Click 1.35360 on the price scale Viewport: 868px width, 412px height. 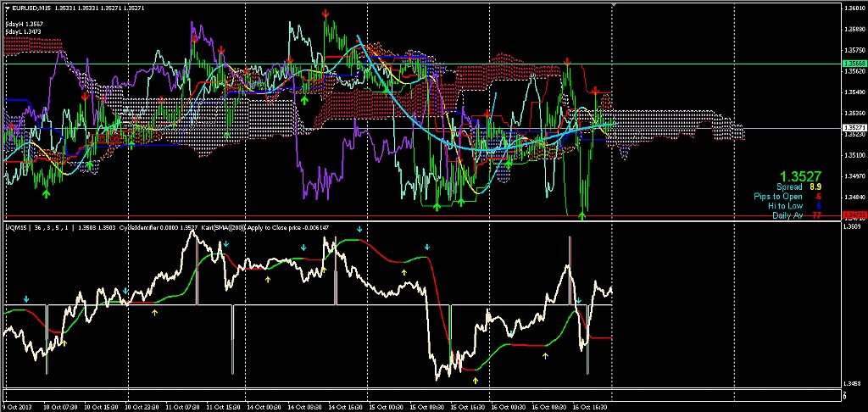click(x=853, y=114)
